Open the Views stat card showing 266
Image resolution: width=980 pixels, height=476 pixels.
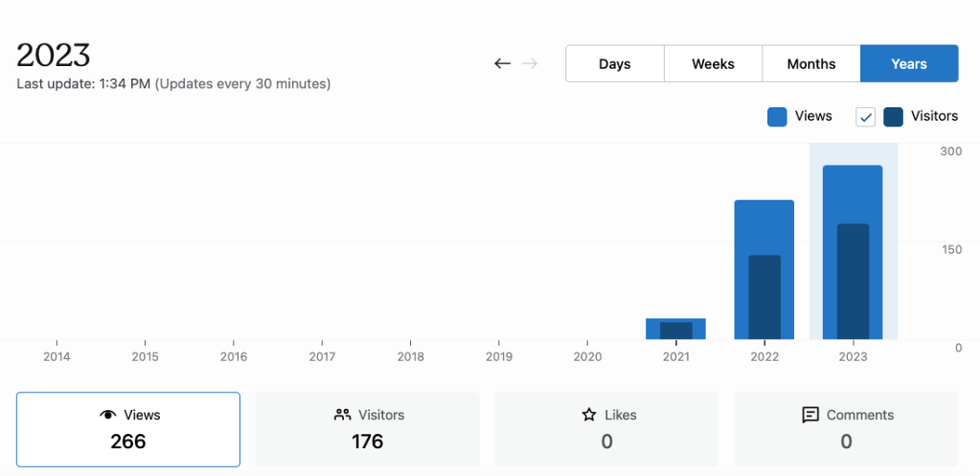tap(128, 429)
